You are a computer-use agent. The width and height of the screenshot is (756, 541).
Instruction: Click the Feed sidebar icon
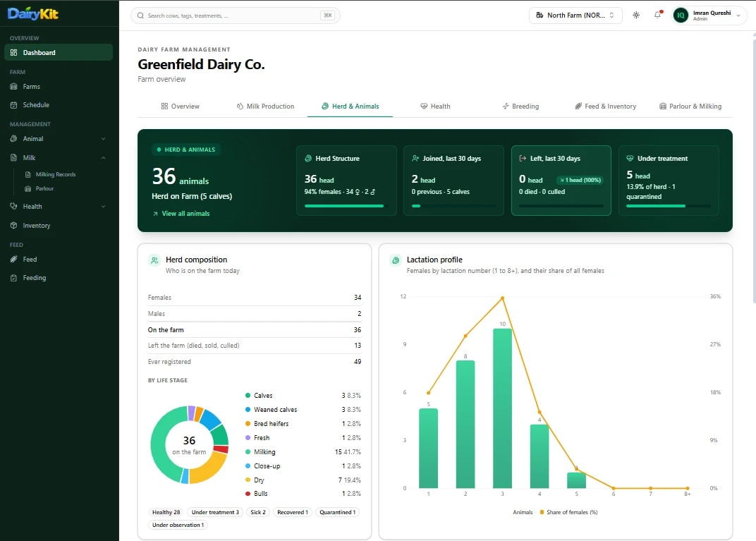tap(13, 260)
